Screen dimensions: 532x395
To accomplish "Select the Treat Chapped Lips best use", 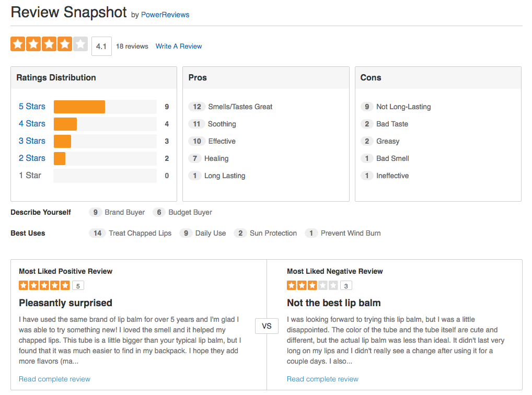I will [x=140, y=233].
